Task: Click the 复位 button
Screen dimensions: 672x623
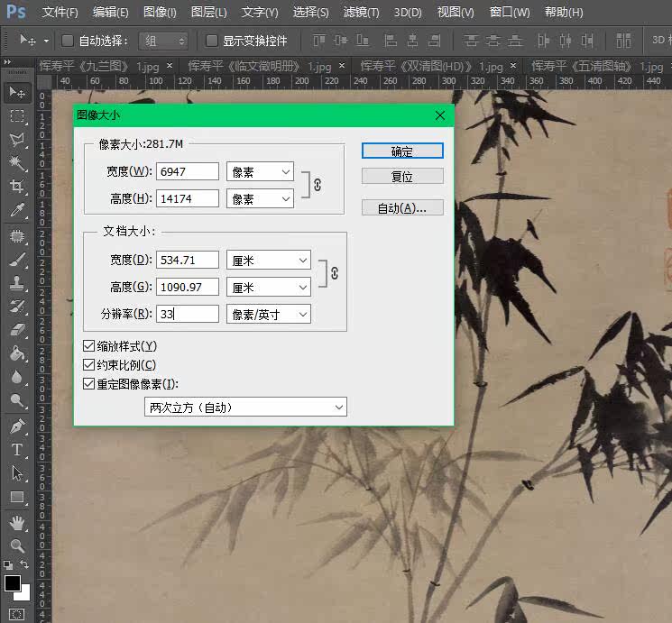Action: click(402, 176)
